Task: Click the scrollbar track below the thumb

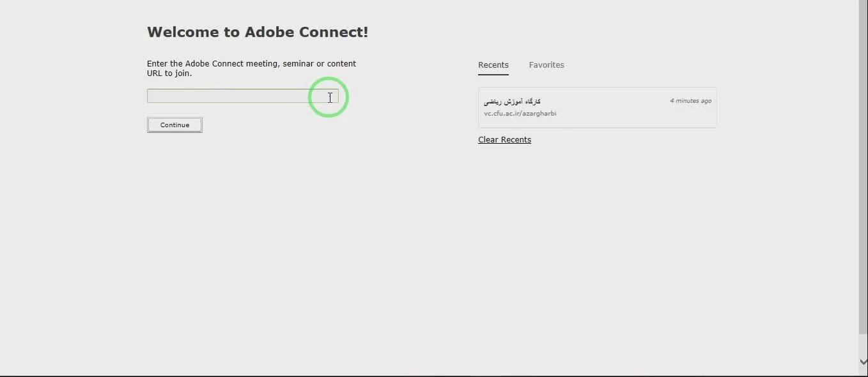Action: tap(863, 344)
